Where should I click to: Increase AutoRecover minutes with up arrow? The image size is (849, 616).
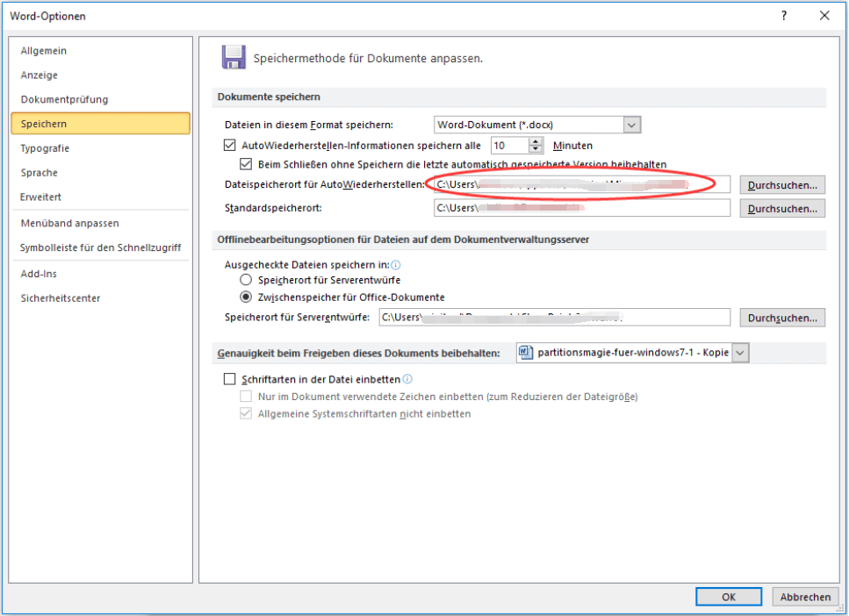point(536,141)
